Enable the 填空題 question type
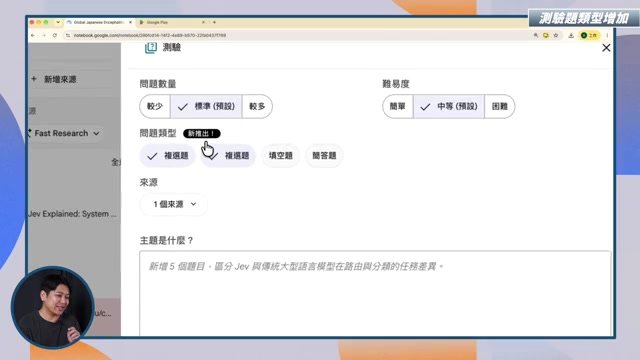The height and width of the screenshot is (360, 640). (280, 156)
